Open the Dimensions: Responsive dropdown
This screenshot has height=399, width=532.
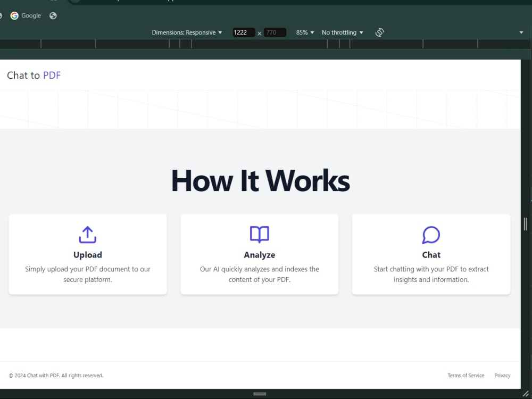coord(187,32)
